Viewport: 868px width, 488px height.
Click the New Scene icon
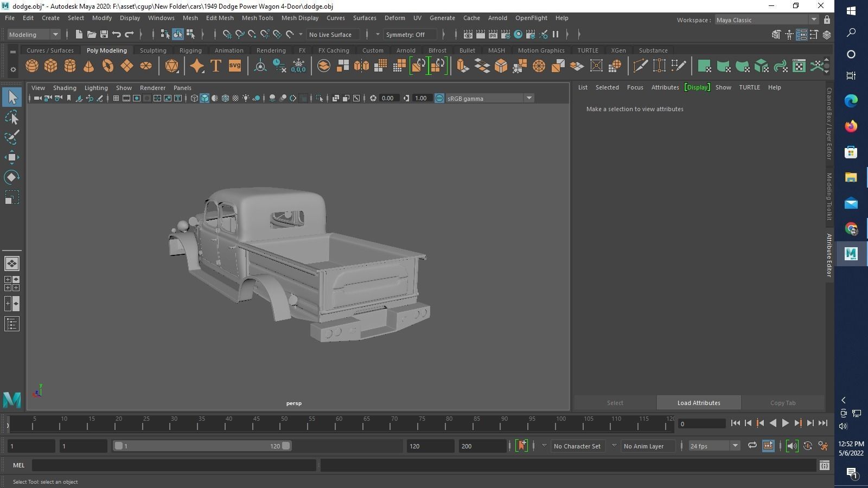pyautogui.click(x=79, y=35)
